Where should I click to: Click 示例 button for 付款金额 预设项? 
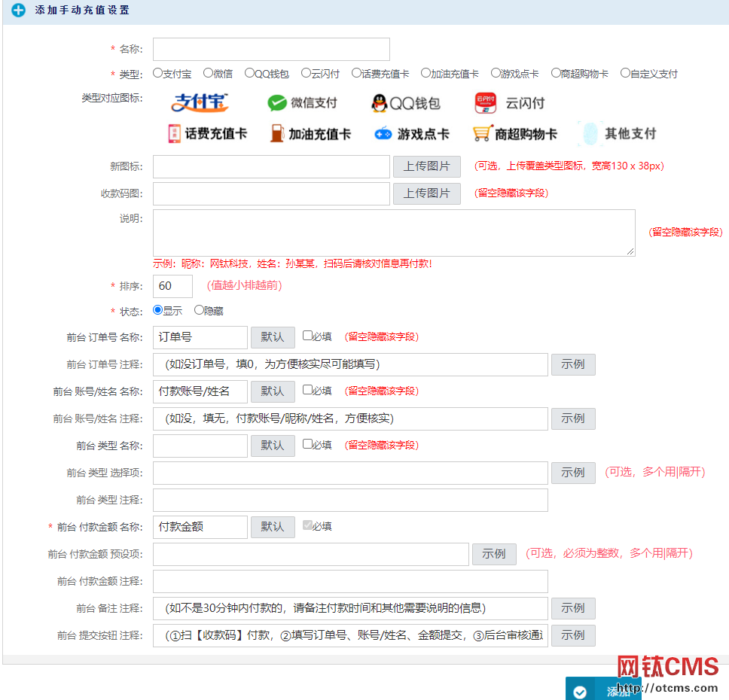(x=494, y=554)
